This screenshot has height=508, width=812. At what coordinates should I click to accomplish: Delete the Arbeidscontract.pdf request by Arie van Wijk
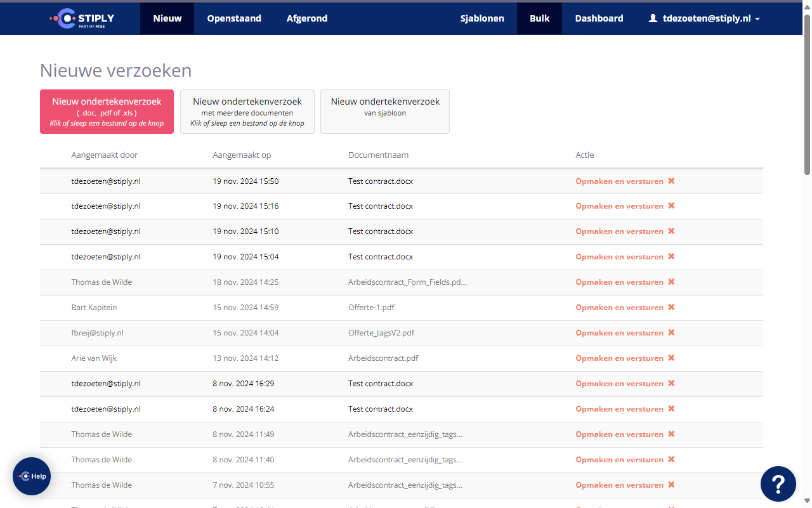click(x=671, y=358)
